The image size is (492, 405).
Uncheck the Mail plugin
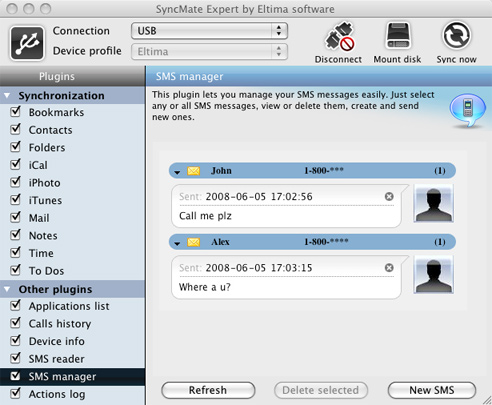tap(16, 217)
